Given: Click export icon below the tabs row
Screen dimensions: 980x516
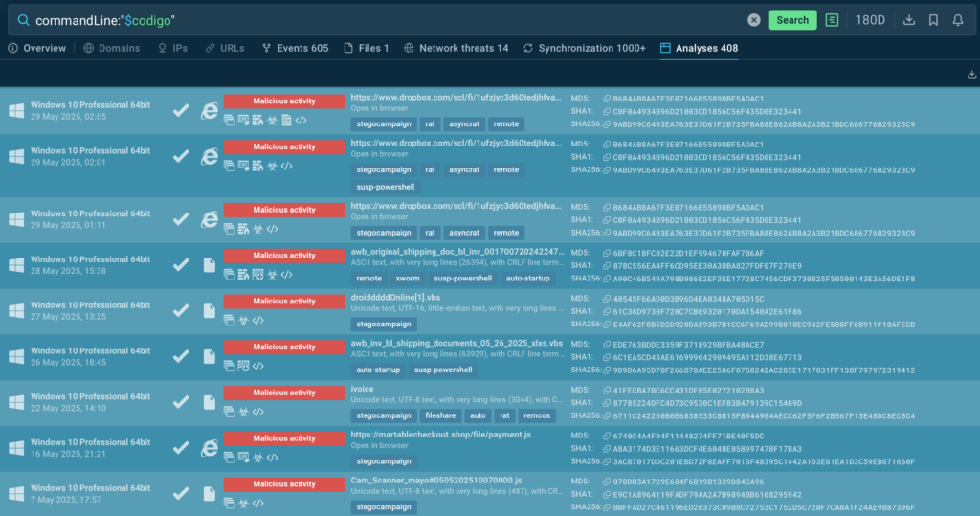Looking at the screenshot, I should (972, 75).
